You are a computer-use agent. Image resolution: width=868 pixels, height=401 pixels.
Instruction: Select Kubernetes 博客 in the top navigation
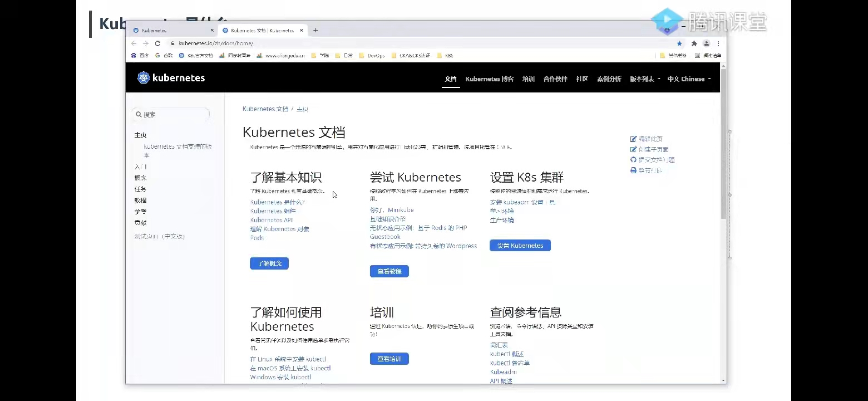pyautogui.click(x=490, y=79)
